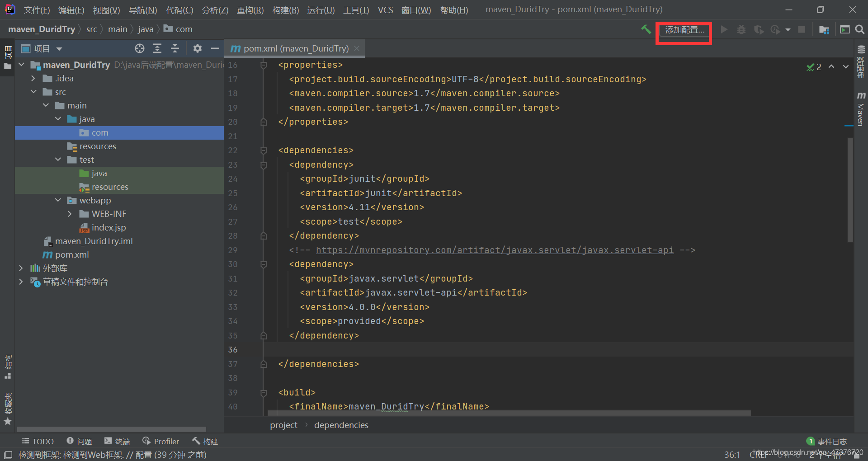Image resolution: width=868 pixels, height=461 pixels.
Task: Open the Refactor menu
Action: coord(250,10)
